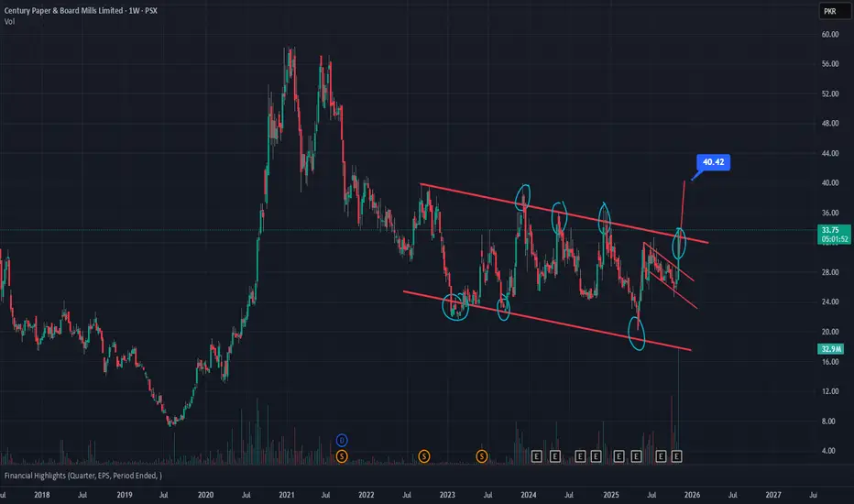This screenshot has height=504, width=854.
Task: Open the fourth earnings (E) marker in late 2024
Action: tap(596, 456)
